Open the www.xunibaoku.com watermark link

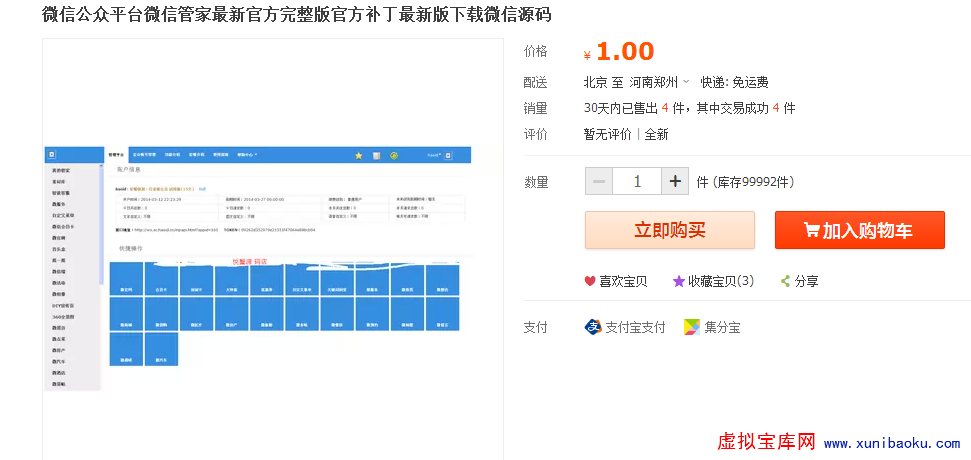pyautogui.click(x=892, y=443)
